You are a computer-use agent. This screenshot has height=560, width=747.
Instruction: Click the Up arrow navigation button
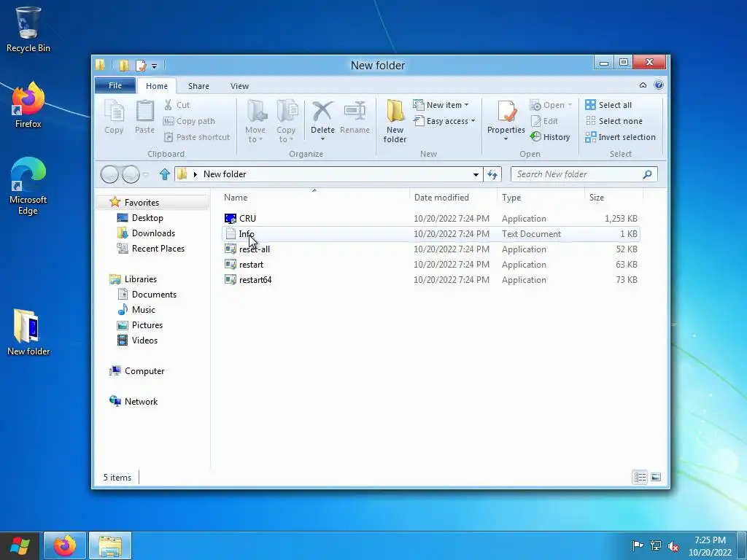point(164,174)
